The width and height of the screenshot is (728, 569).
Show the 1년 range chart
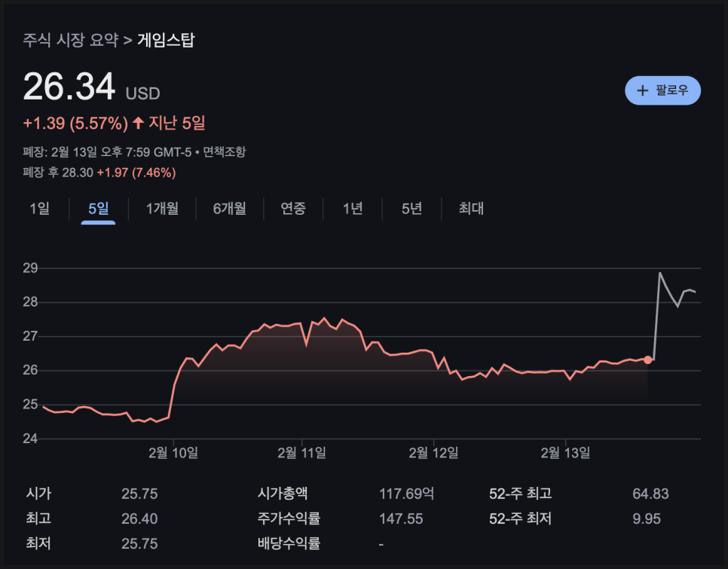[x=353, y=209]
